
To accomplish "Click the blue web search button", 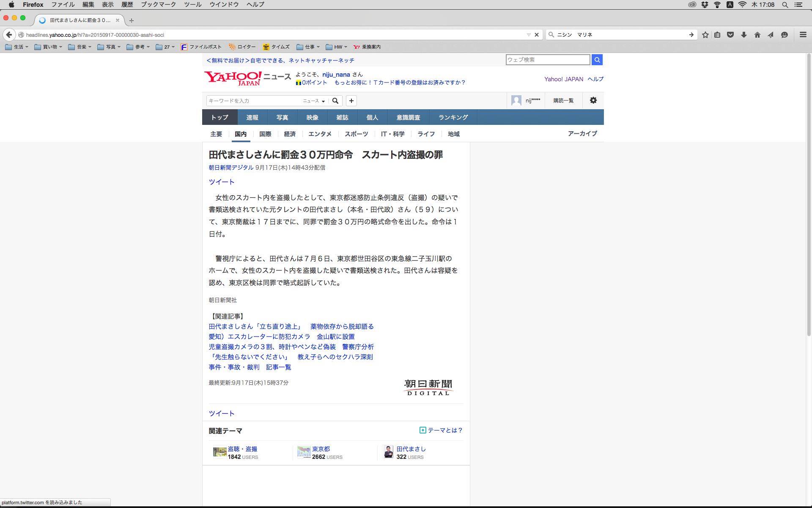I will coord(597,60).
